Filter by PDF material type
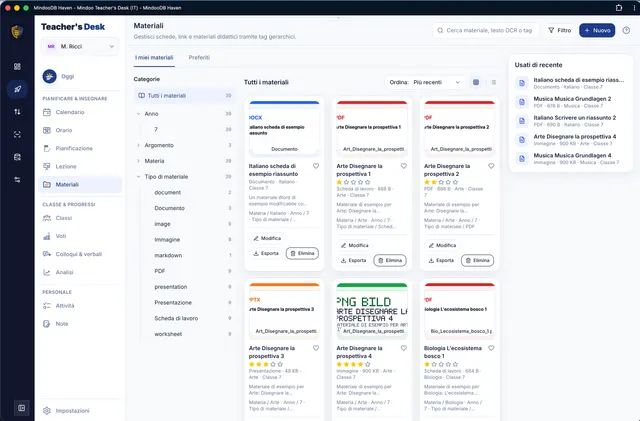This screenshot has height=421, width=640. pos(192,271)
